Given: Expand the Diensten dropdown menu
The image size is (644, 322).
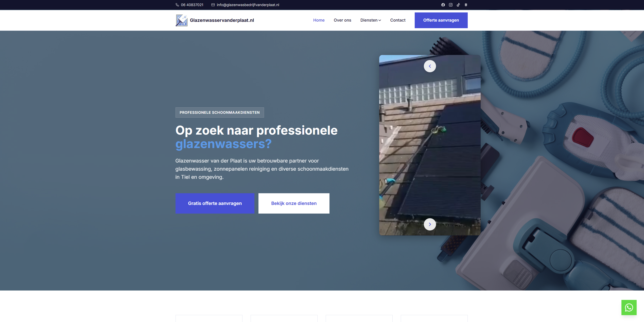Looking at the screenshot, I should [371, 20].
